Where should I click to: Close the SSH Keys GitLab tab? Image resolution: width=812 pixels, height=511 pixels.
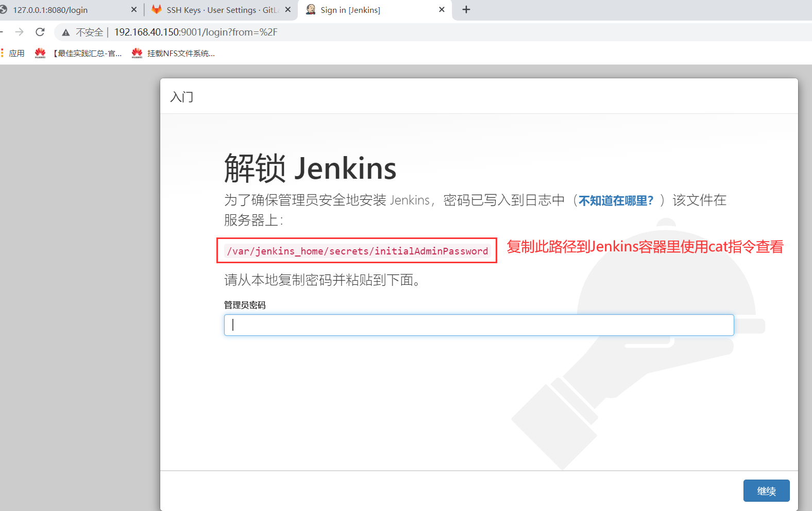(x=288, y=10)
